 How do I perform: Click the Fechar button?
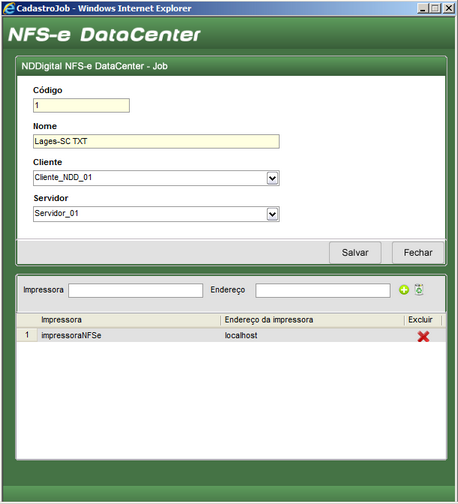[418, 253]
